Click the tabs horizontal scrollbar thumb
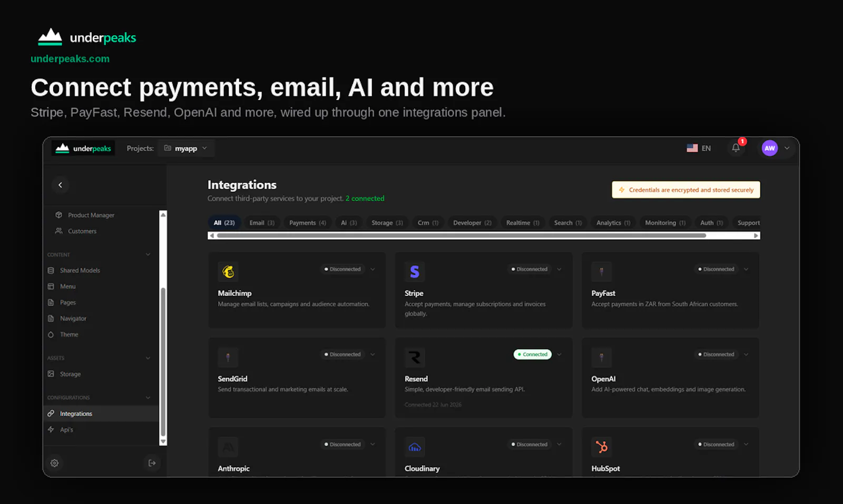Viewport: 843px width, 504px height. (462, 235)
